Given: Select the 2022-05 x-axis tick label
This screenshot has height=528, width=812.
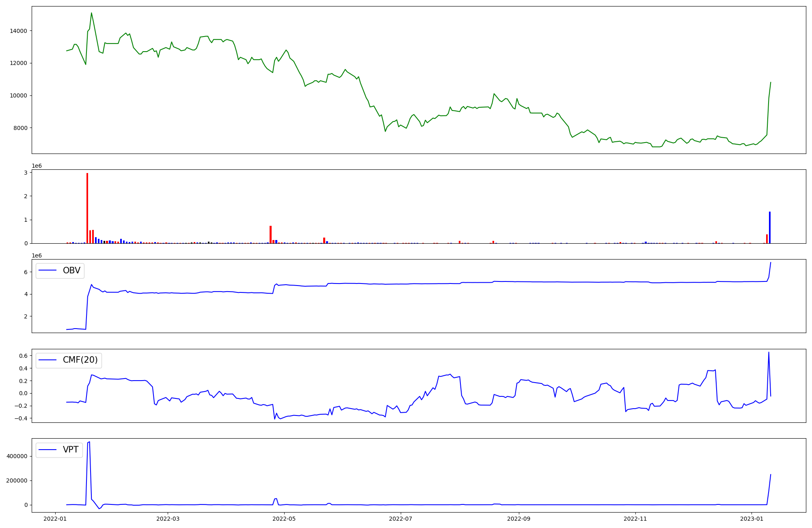Looking at the screenshot, I should 284,519.
